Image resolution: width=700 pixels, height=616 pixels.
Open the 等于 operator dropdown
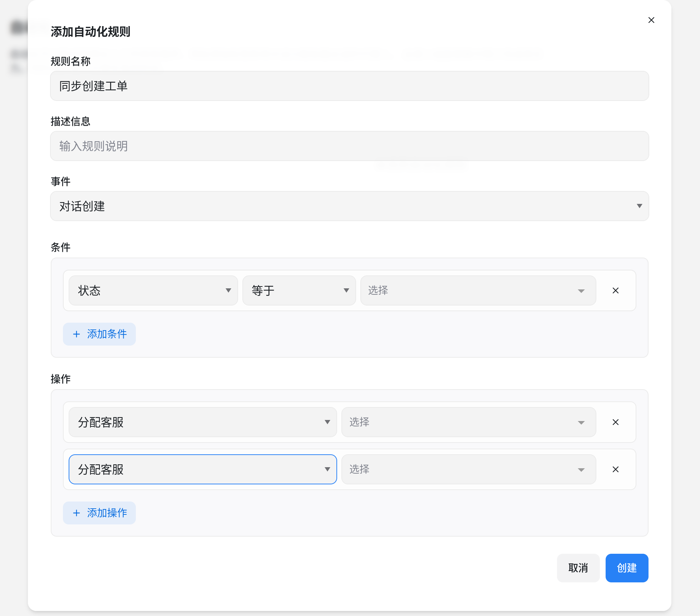point(299,290)
